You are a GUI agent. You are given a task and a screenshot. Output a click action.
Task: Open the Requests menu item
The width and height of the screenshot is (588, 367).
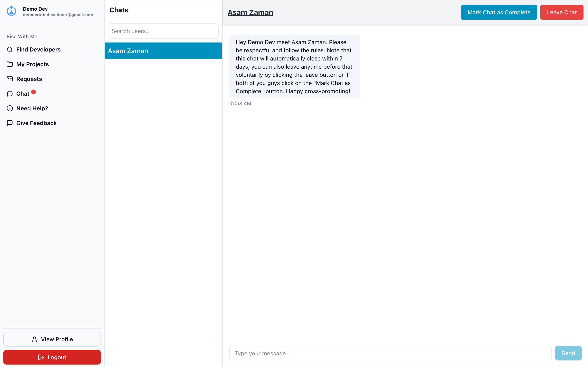29,79
